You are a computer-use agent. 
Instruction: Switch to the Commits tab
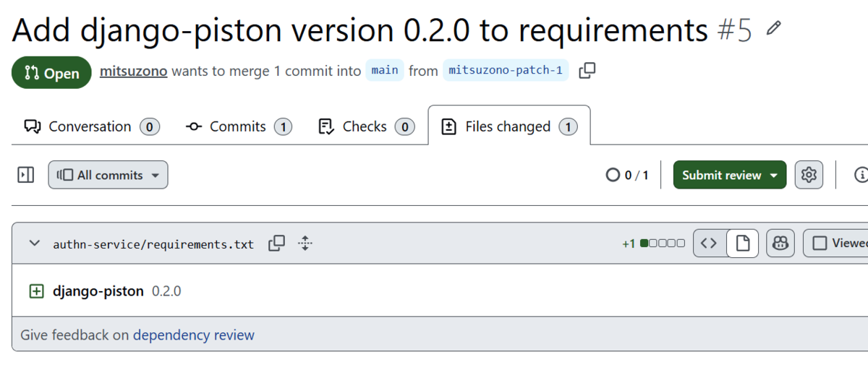click(x=238, y=126)
